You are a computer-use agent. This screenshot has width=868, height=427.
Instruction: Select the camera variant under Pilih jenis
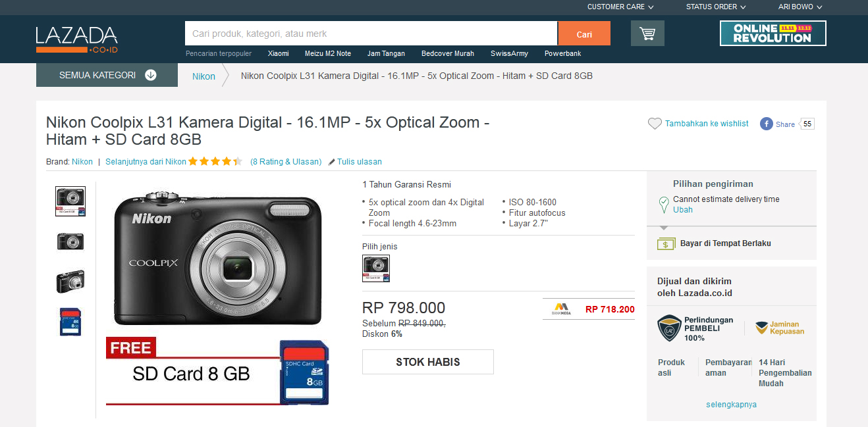pos(376,268)
